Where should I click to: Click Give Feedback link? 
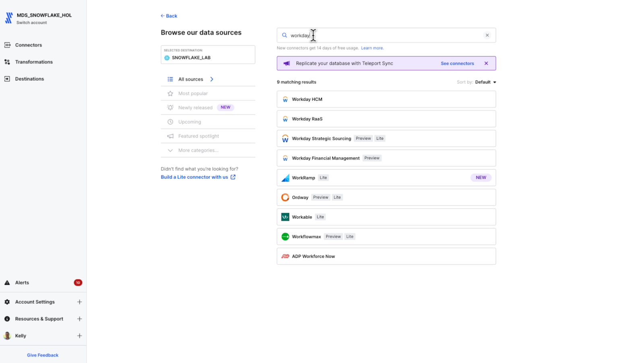coord(43,355)
